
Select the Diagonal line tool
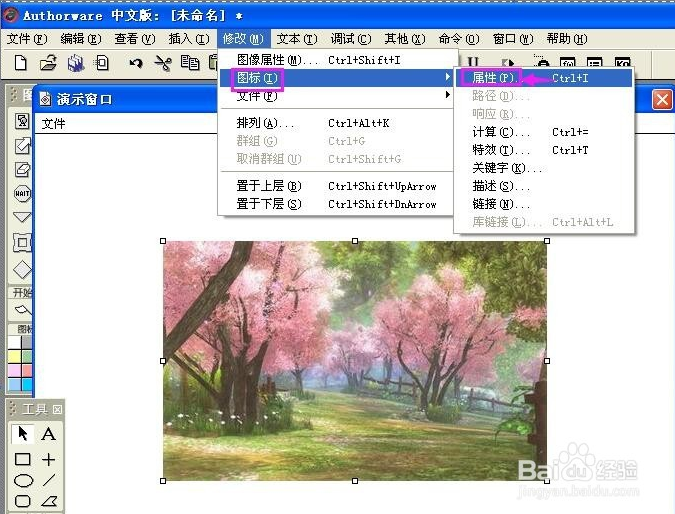(x=49, y=480)
